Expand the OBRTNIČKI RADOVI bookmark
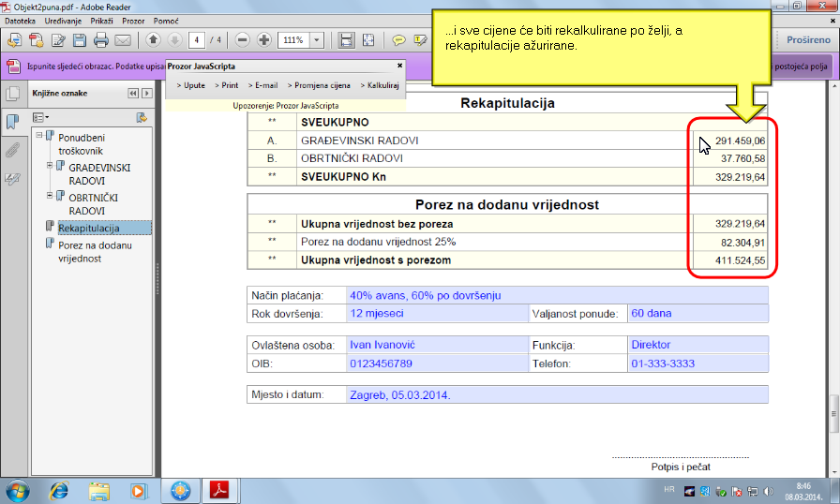This screenshot has width=840, height=504. [50, 195]
